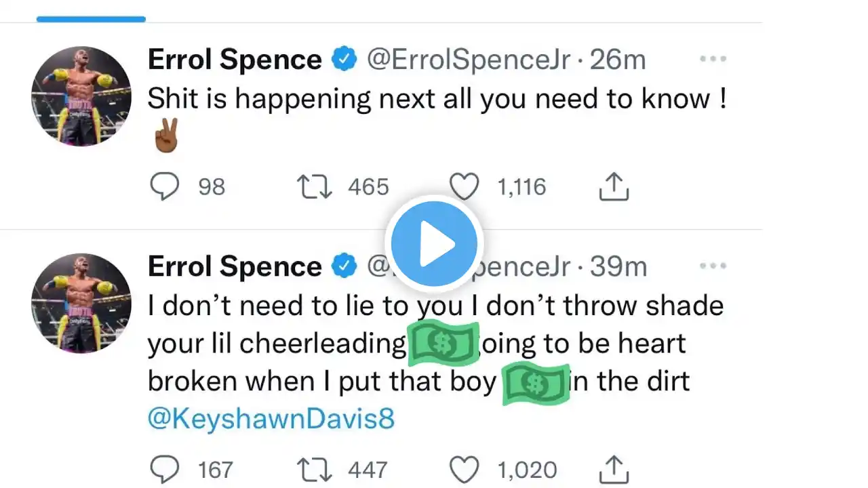Select the blue underlined active tab indicator

pyautogui.click(x=91, y=19)
